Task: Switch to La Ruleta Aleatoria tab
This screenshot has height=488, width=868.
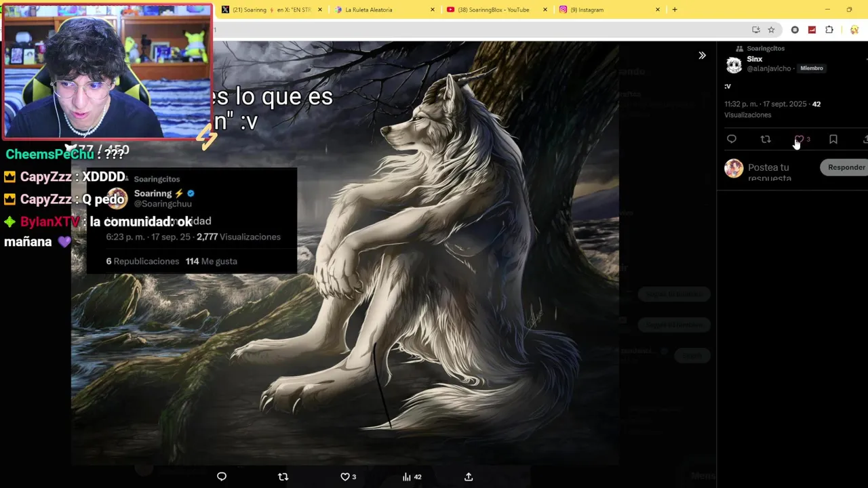Action: coord(383,9)
